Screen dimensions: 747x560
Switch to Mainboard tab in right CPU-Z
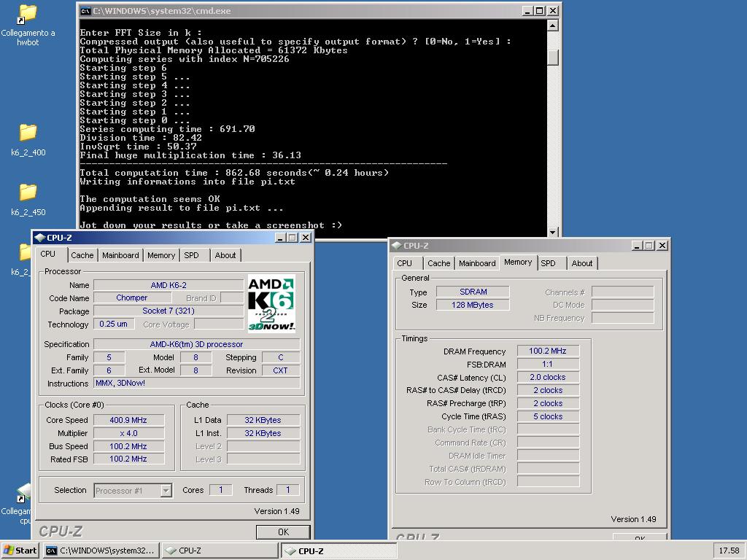477,263
